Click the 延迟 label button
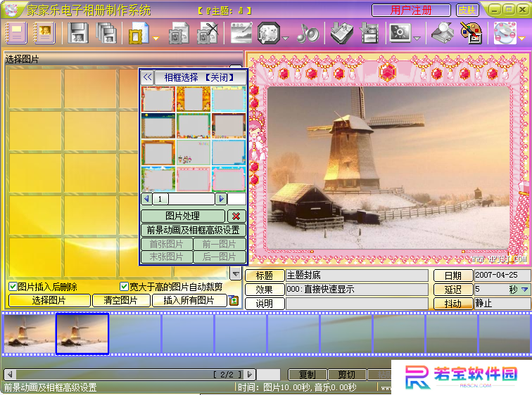 click(453, 290)
